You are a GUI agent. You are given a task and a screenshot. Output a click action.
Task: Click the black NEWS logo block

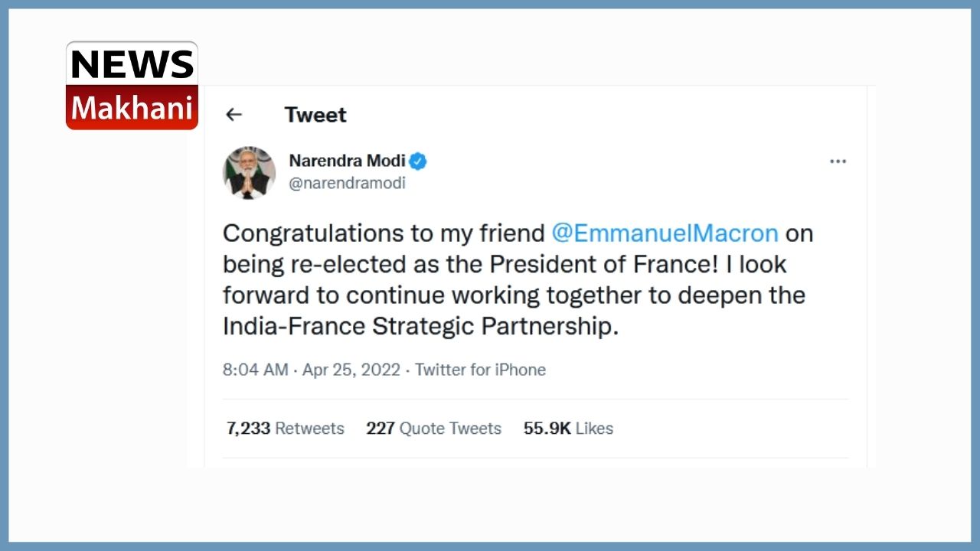pyautogui.click(x=132, y=64)
